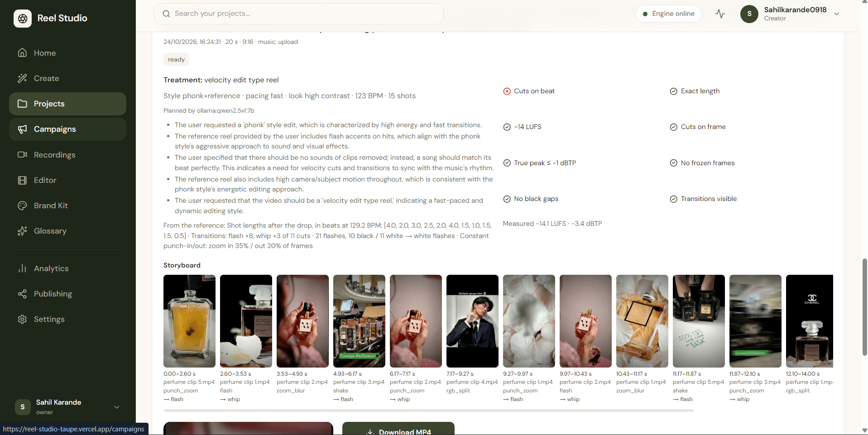Download the MP4 file
The width and height of the screenshot is (868, 435).
(x=398, y=429)
